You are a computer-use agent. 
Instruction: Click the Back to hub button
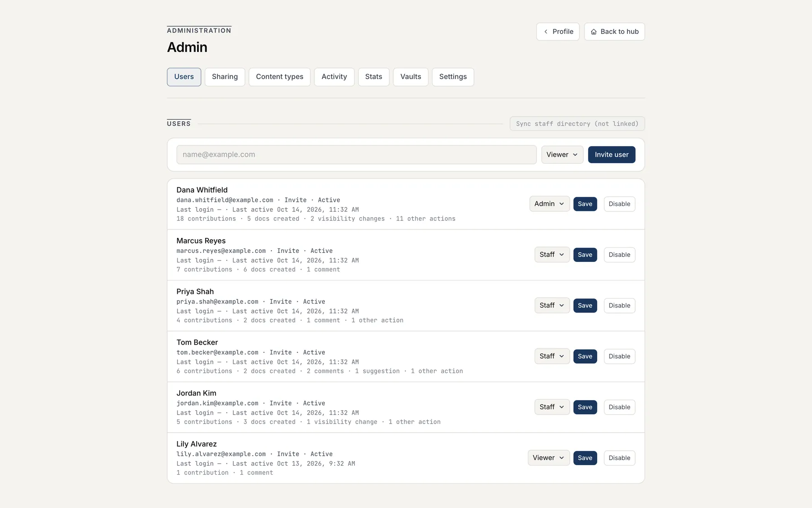pyautogui.click(x=614, y=32)
